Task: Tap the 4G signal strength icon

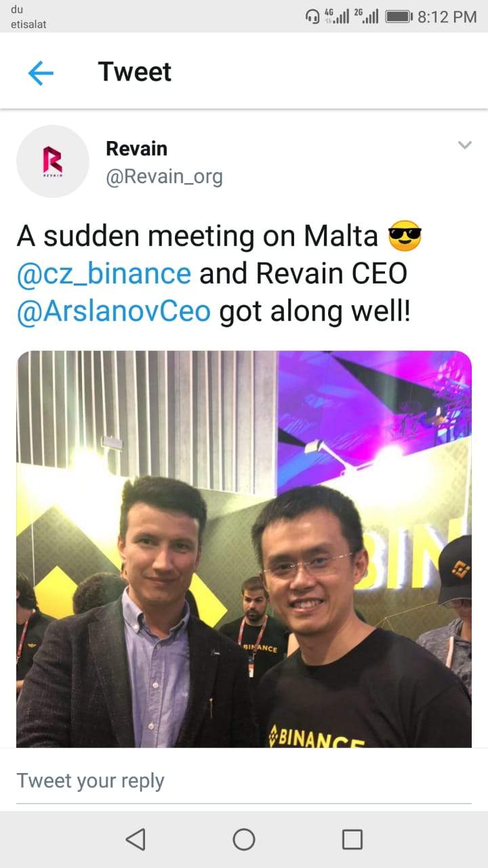Action: [x=337, y=16]
